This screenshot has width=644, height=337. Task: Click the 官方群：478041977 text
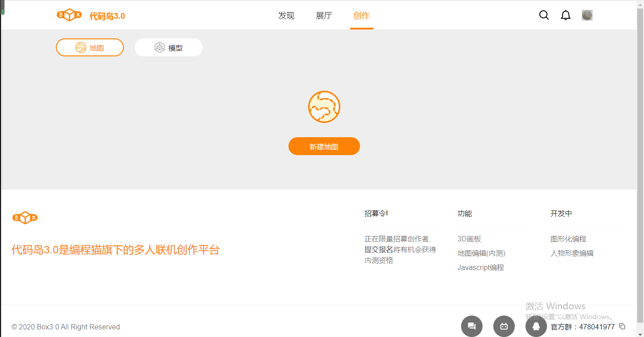(583, 327)
